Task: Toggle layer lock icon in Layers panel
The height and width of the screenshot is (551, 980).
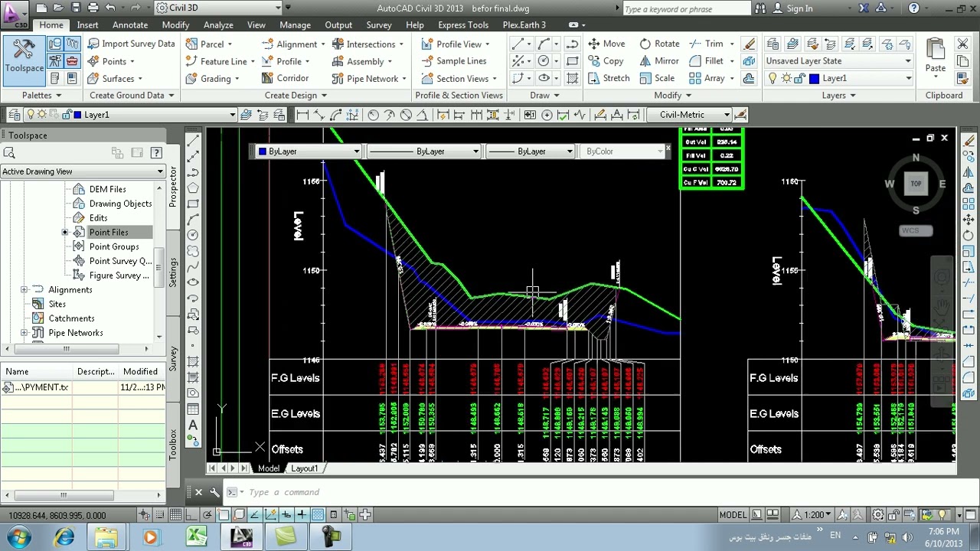Action: pyautogui.click(x=800, y=78)
